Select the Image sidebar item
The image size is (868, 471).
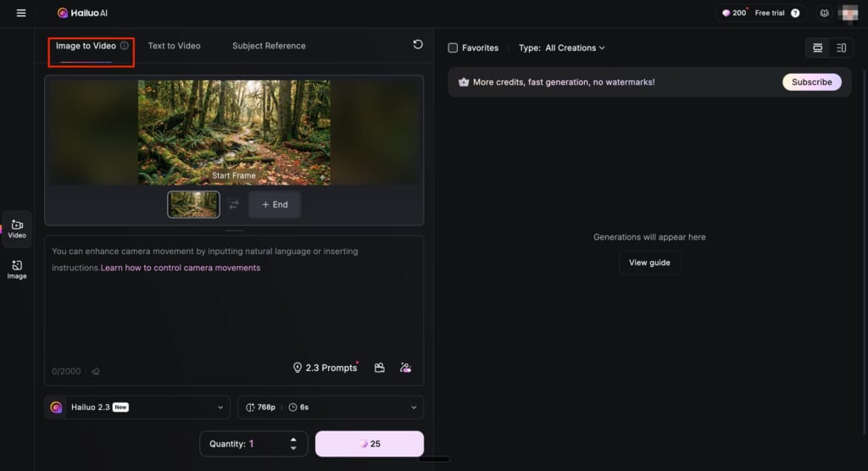click(17, 269)
